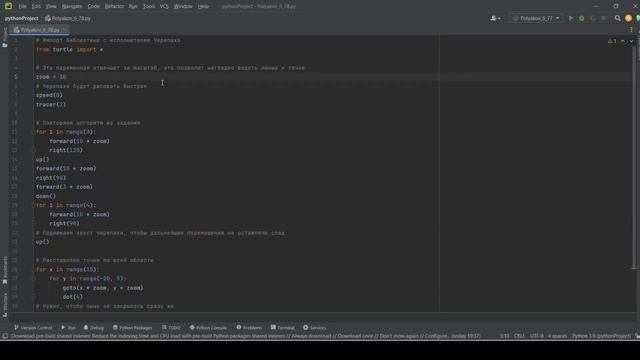
Task: Open the Structure sidebar tab
Action: coord(5,304)
